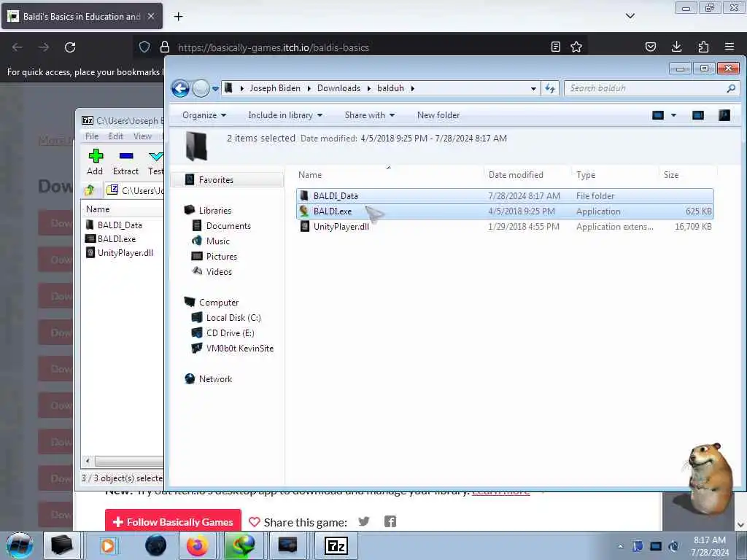Open Local Disk (C:)
The width and height of the screenshot is (747, 560).
click(233, 318)
